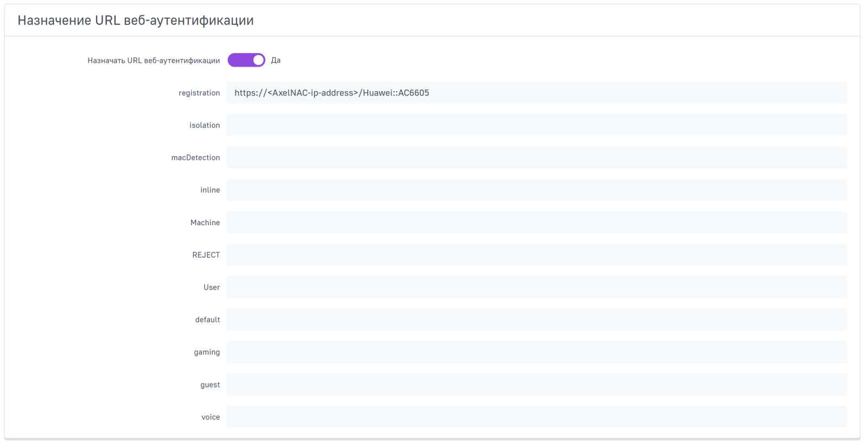
Task: Click the 'Да' text beside the toggle
Action: [x=276, y=61]
